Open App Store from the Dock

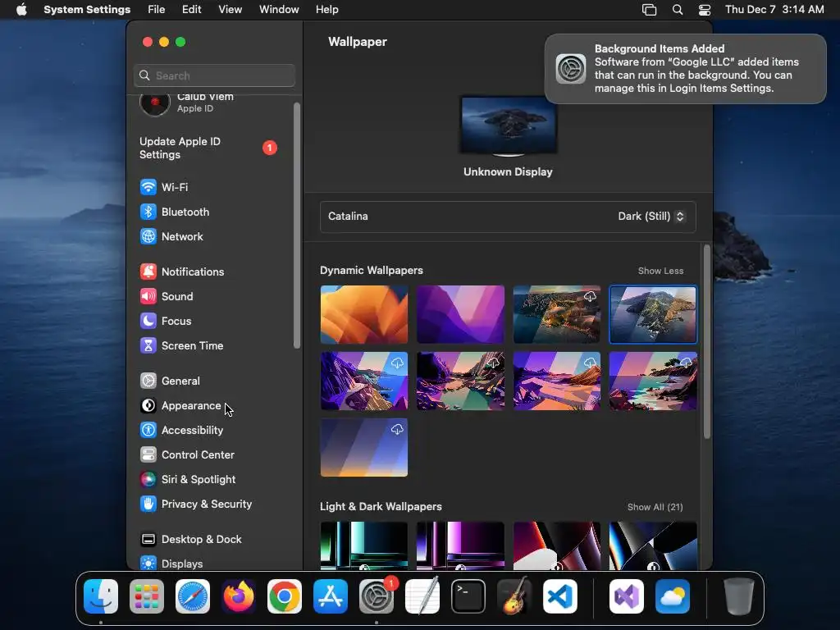click(331, 596)
